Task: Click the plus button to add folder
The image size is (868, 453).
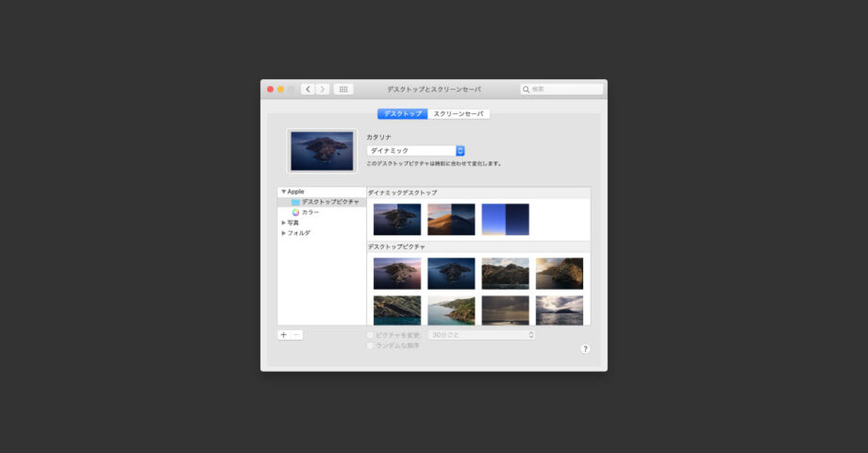Action: click(x=284, y=335)
